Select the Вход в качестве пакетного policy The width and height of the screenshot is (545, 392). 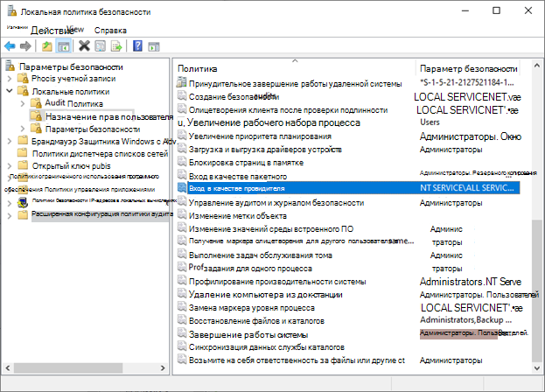pyautogui.click(x=237, y=176)
